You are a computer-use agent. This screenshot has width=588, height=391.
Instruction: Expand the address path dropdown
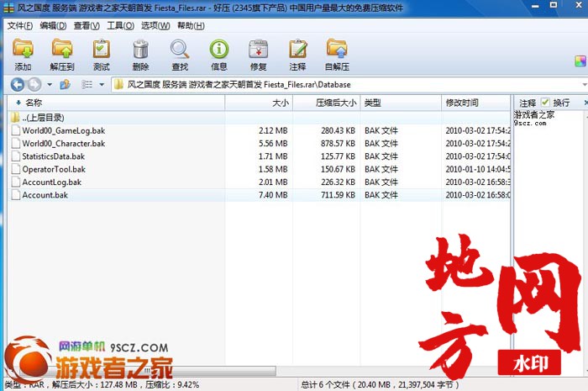pyautogui.click(x=585, y=85)
